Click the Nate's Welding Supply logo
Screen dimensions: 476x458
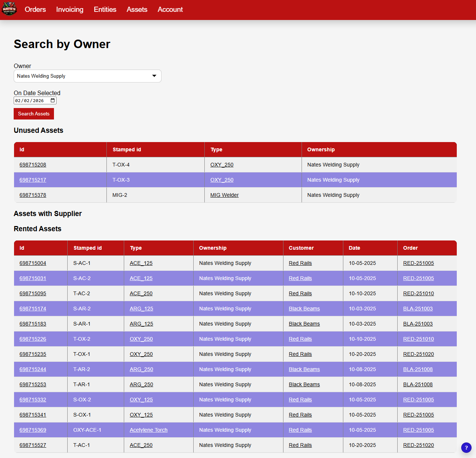tap(9, 9)
